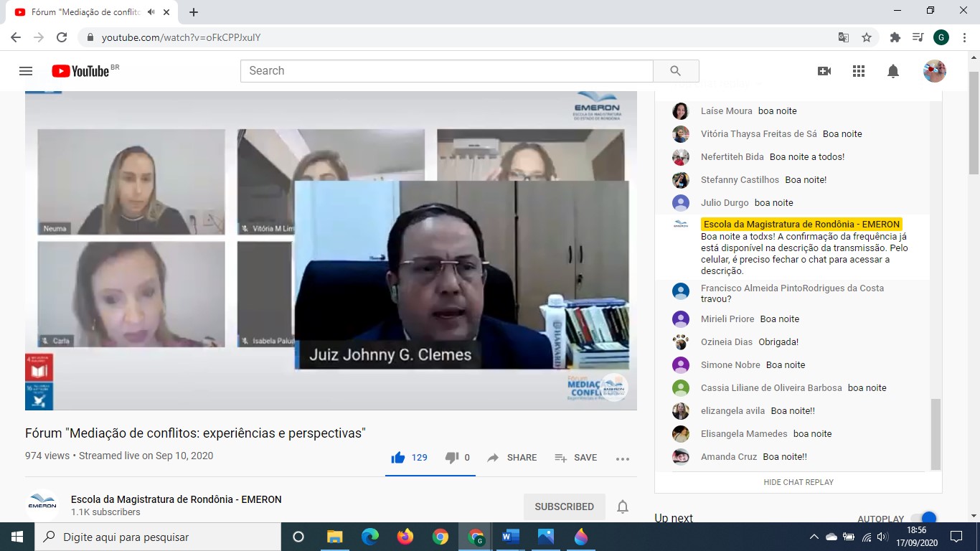Screen dimensions: 980x551
Task: Click the SUBSCRIBED button
Action: tap(564, 507)
